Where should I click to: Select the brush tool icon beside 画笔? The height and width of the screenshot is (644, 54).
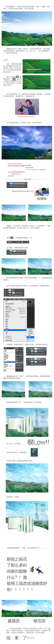point(12,238)
